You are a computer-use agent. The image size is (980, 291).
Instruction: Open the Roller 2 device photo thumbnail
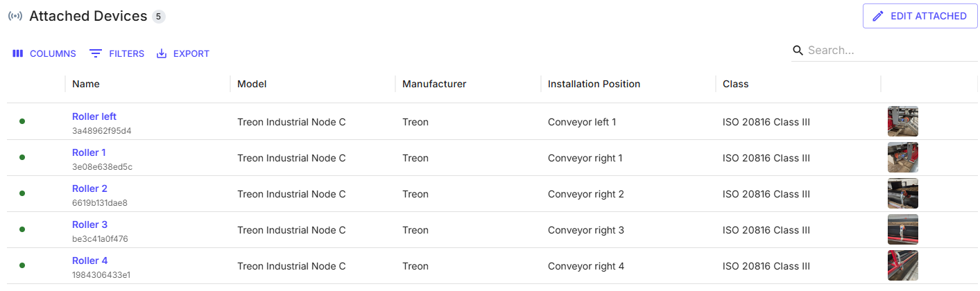(x=902, y=193)
